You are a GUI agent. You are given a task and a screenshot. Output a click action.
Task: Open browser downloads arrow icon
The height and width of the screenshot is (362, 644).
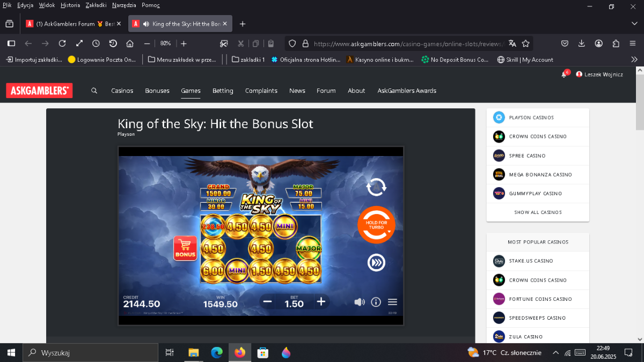pos(582,43)
